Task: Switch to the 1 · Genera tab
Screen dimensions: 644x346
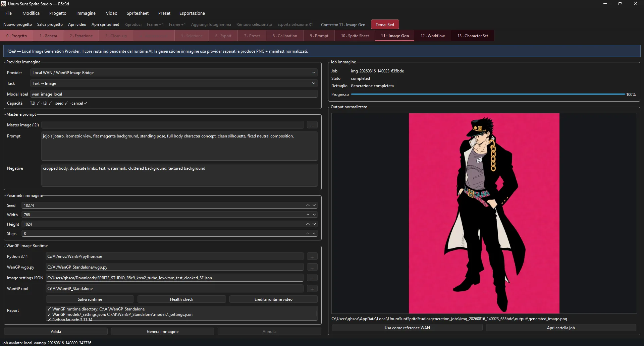Action: coord(48,36)
